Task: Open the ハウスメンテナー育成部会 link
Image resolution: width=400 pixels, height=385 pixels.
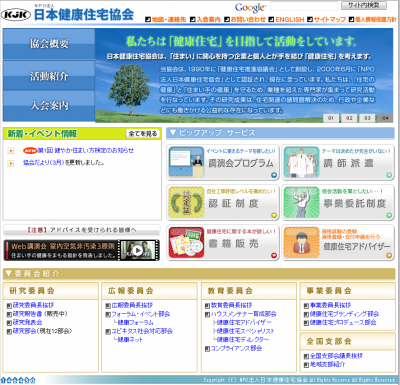Action: point(244,314)
